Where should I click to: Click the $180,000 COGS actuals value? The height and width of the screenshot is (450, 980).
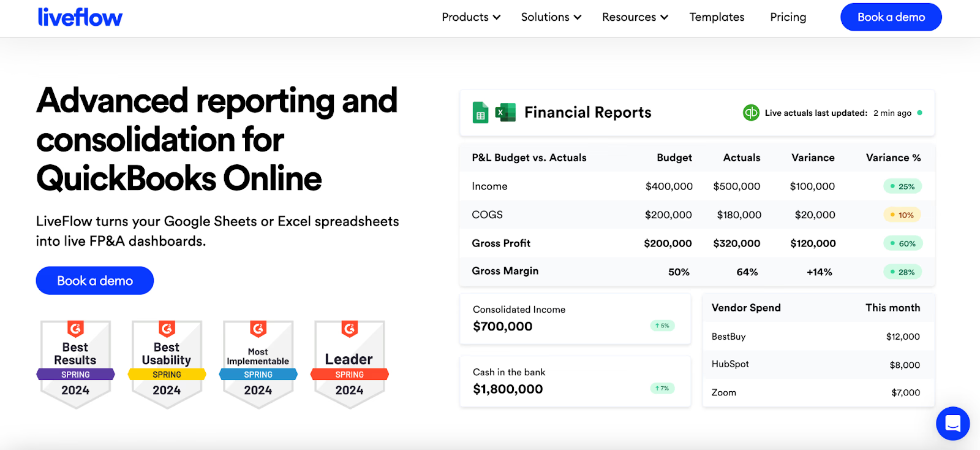pyautogui.click(x=739, y=215)
